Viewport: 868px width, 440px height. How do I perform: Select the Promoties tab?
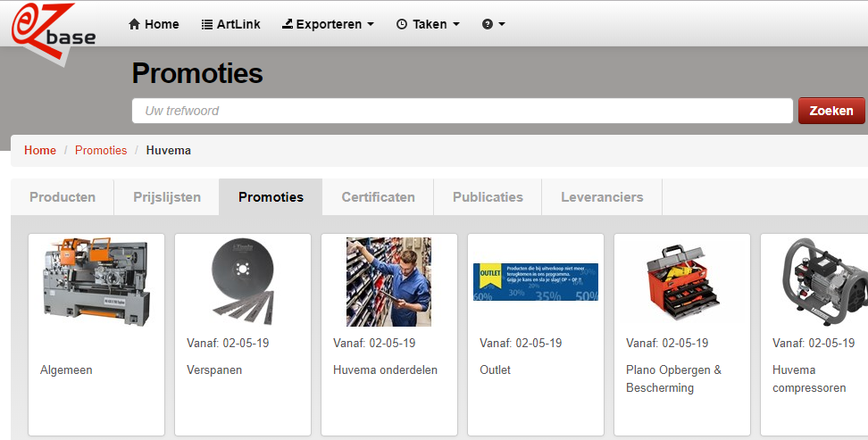(x=271, y=197)
